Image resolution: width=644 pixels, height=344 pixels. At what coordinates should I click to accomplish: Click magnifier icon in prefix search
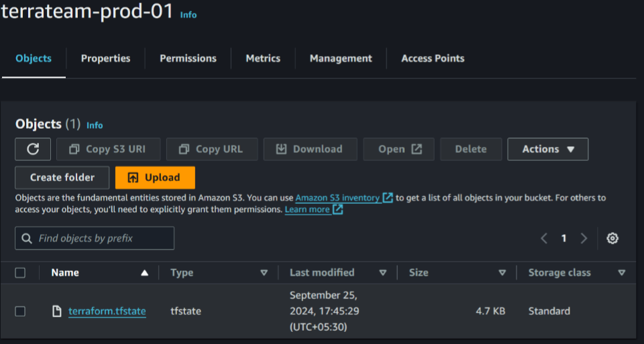pos(27,239)
